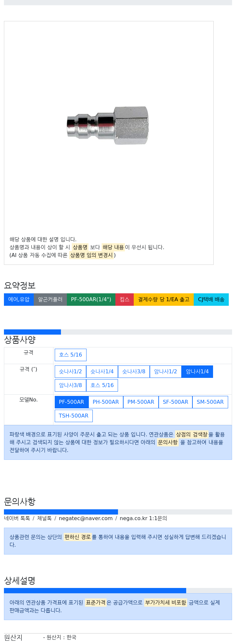The height and width of the screenshot is (644, 236).
Task: Choose the 숫나사1/2 size option
Action: click(x=70, y=372)
